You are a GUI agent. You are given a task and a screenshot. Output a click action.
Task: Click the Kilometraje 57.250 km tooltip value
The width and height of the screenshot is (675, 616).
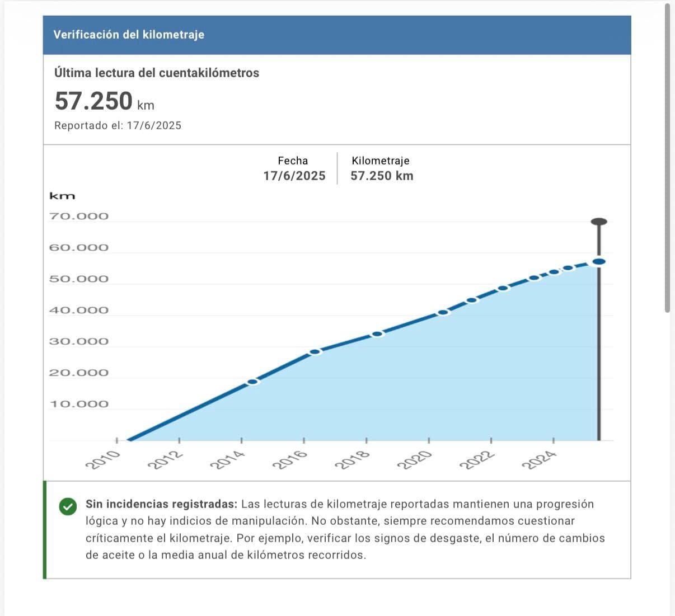click(x=382, y=176)
